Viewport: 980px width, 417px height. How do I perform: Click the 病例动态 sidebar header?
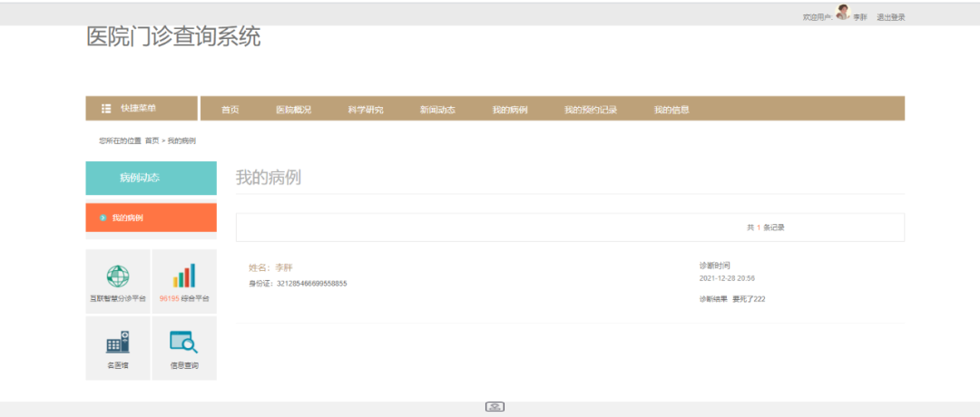[x=152, y=178]
